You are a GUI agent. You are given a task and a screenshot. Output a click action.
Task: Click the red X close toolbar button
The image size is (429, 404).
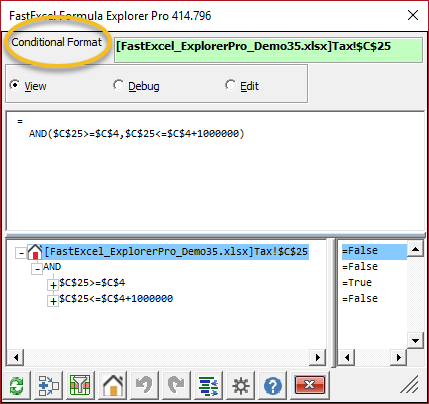pyautogui.click(x=309, y=386)
